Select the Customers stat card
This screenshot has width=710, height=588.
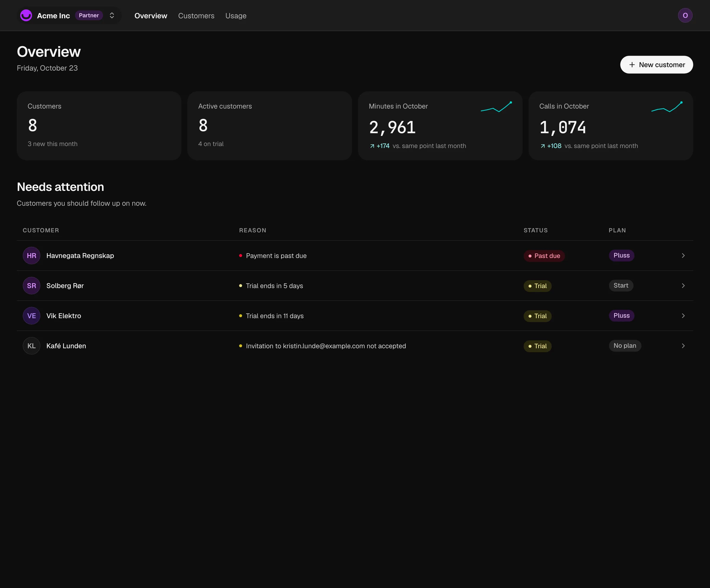coord(99,126)
